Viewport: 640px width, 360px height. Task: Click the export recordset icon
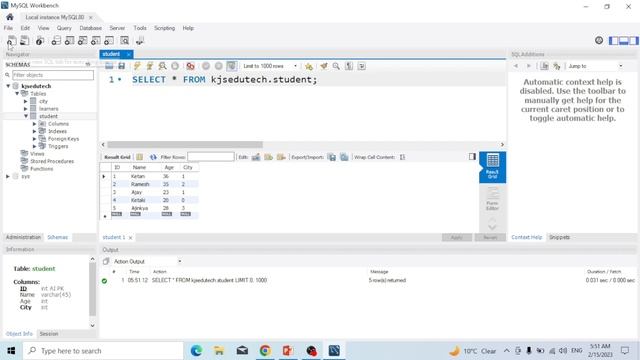tap(332, 157)
